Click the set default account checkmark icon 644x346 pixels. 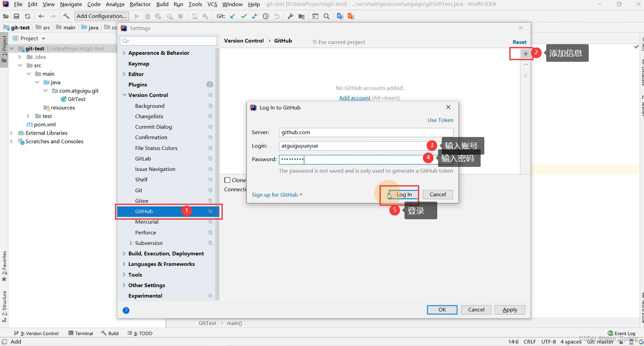coord(526,76)
